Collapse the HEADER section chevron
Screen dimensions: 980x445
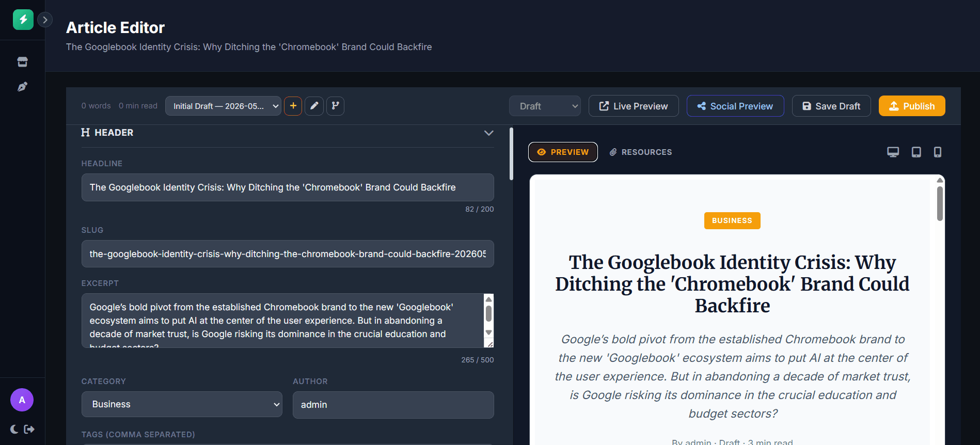(488, 133)
